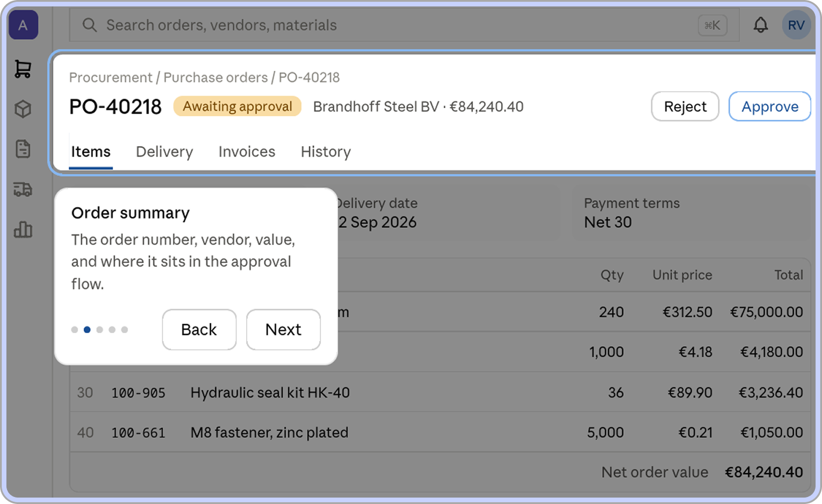
Task: Click quantity 1,000
Action: (606, 352)
